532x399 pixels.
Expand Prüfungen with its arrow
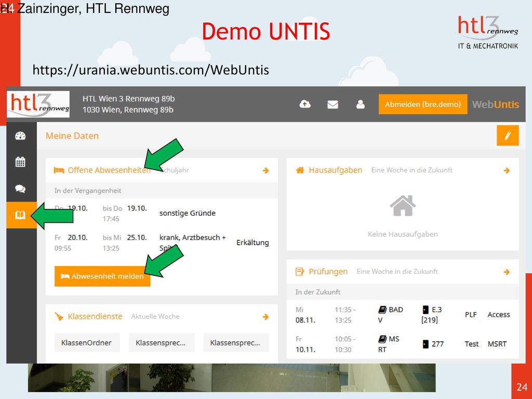(507, 272)
